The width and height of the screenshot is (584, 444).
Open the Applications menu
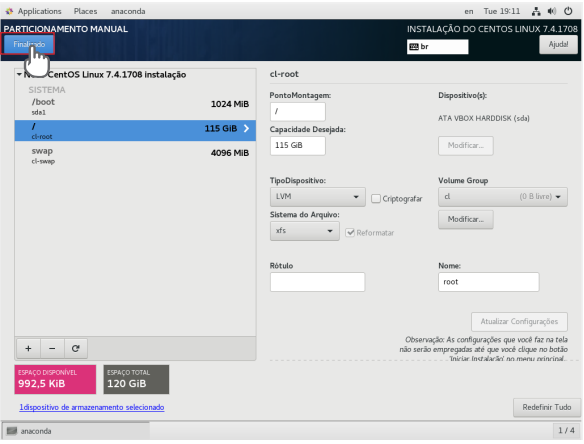[34, 11]
